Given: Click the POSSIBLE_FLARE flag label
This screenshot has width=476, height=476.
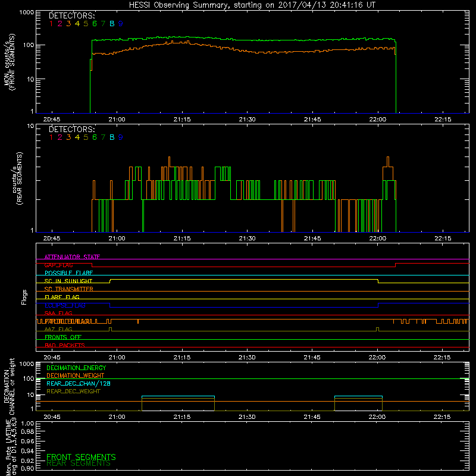Looking at the screenshot, I should click(68, 273).
